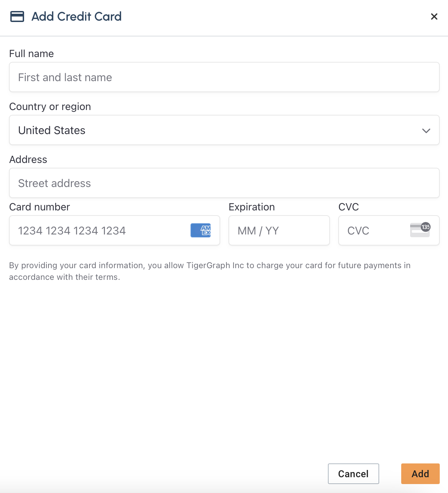Click the CVC card illustration icon
The width and height of the screenshot is (448, 493).
coord(420,230)
